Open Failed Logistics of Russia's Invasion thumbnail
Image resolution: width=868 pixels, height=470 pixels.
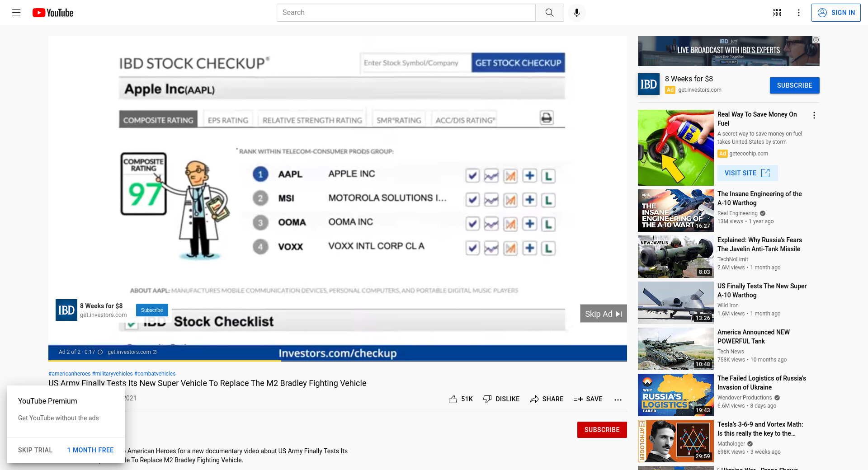point(676,395)
